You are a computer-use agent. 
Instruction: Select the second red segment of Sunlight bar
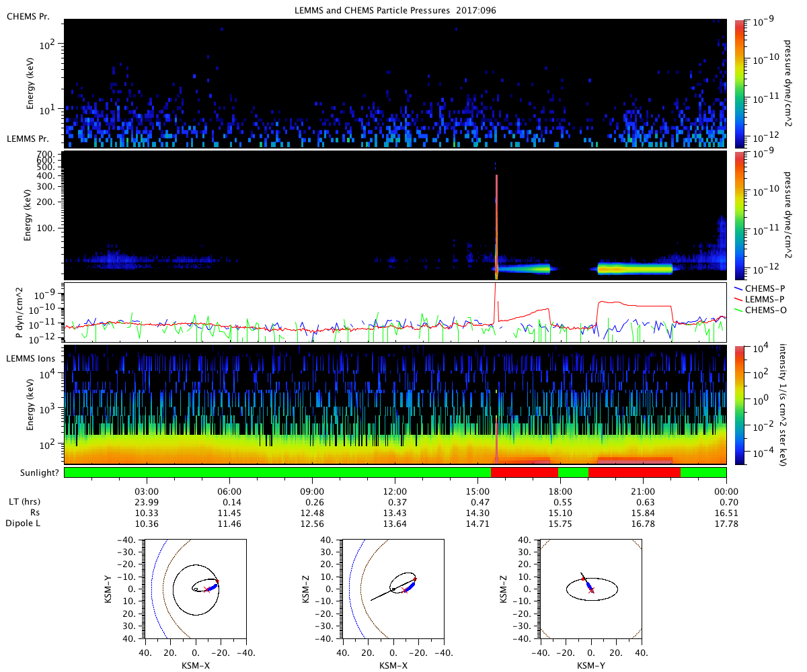point(634,472)
